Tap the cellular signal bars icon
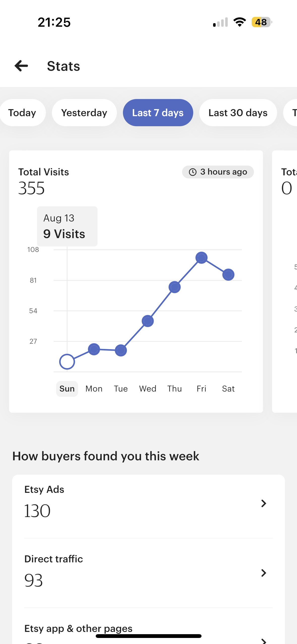This screenshot has width=297, height=644. coord(220,22)
